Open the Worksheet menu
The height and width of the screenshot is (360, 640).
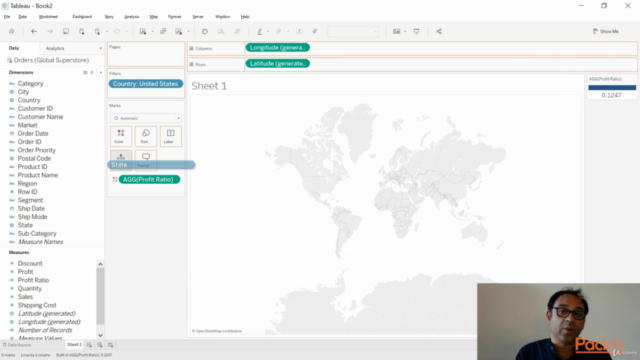[48, 17]
